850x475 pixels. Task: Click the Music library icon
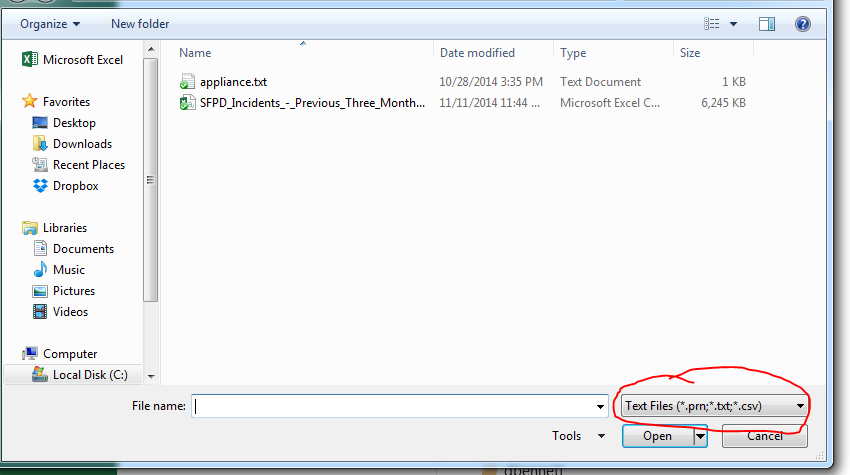[x=40, y=269]
